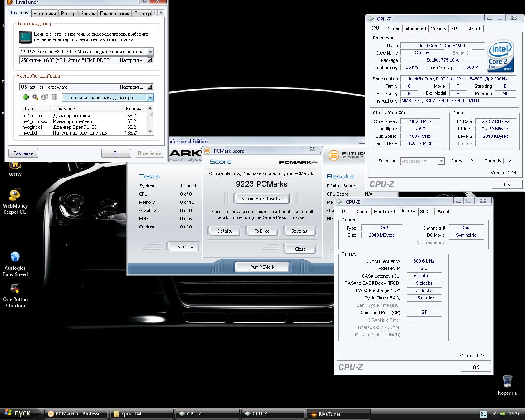The image size is (525, 420).
Task: Click the DRAM Frequency value 600.6 MHz
Action: [x=424, y=261]
